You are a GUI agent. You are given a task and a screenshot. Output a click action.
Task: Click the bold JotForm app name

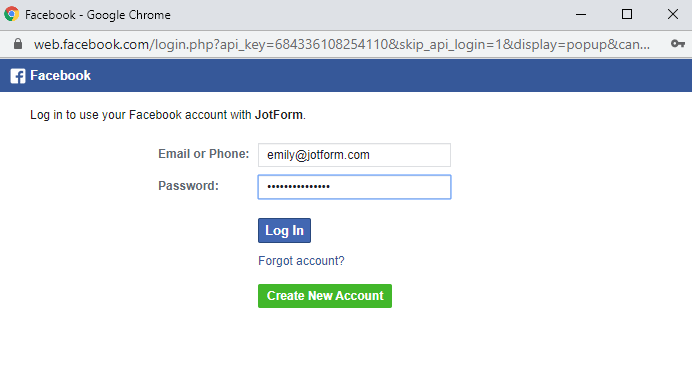(278, 115)
